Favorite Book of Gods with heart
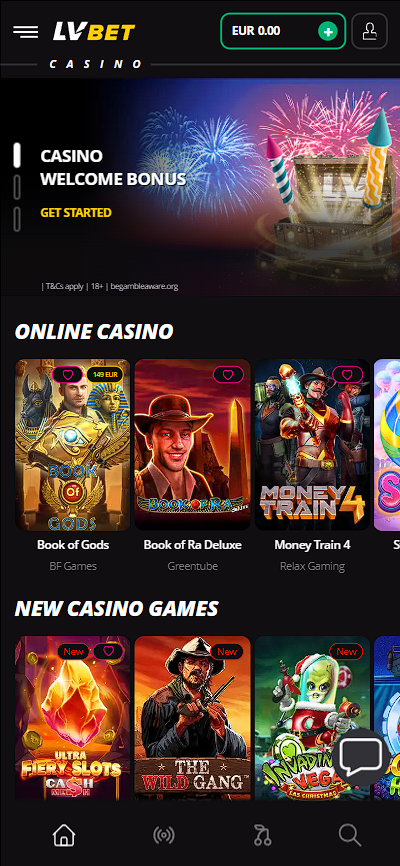Viewport: 400px width, 866px height. point(67,375)
